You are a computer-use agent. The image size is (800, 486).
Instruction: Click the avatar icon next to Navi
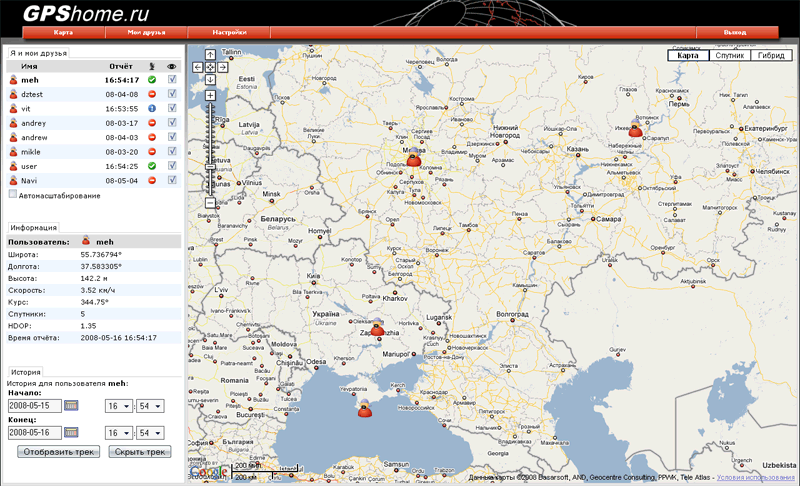(13, 181)
